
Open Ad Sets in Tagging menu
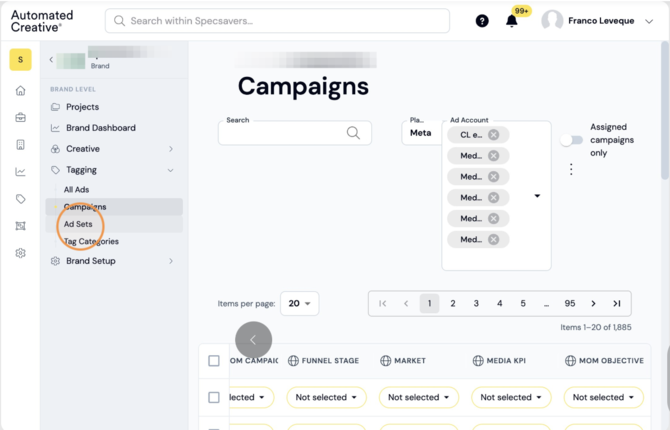78,224
